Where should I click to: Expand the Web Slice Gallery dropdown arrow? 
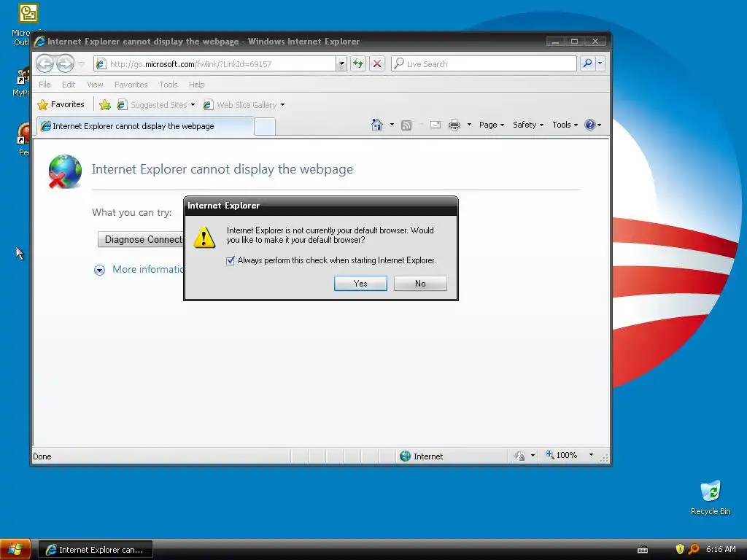pyautogui.click(x=282, y=105)
